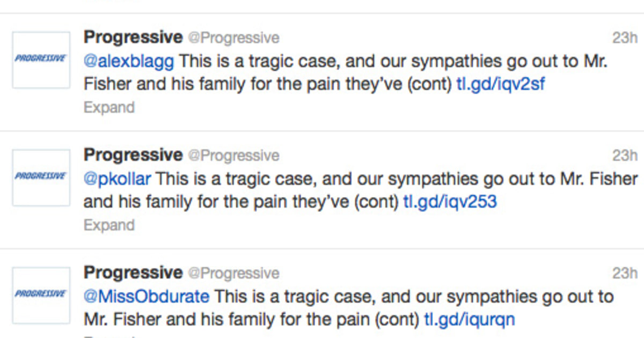
Task: Click the @pkollar mention
Action: pos(116,179)
